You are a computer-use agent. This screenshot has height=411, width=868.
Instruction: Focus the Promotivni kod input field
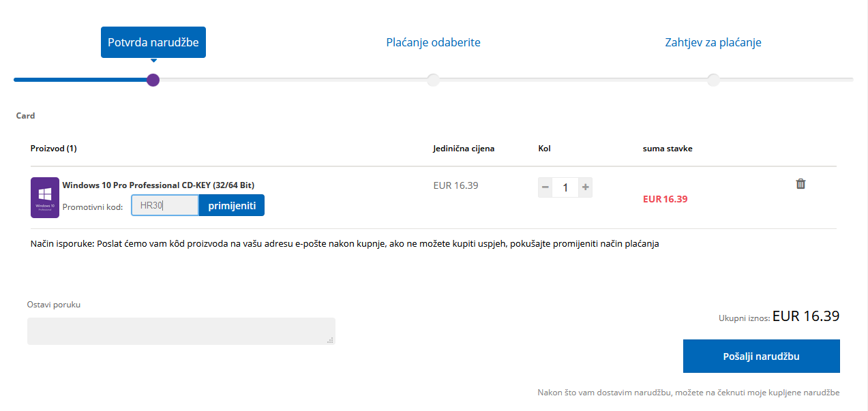[165, 205]
